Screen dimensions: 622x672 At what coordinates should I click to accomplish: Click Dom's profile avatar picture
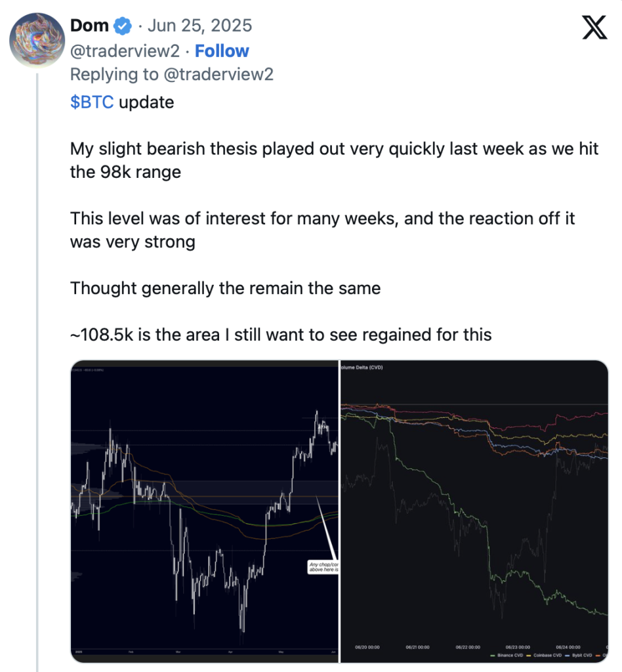(37, 40)
